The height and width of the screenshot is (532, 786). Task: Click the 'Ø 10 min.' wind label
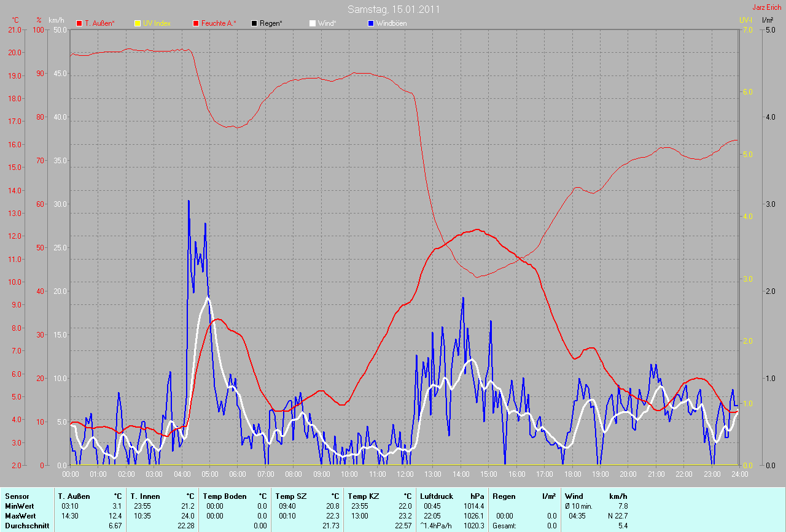click(x=579, y=506)
